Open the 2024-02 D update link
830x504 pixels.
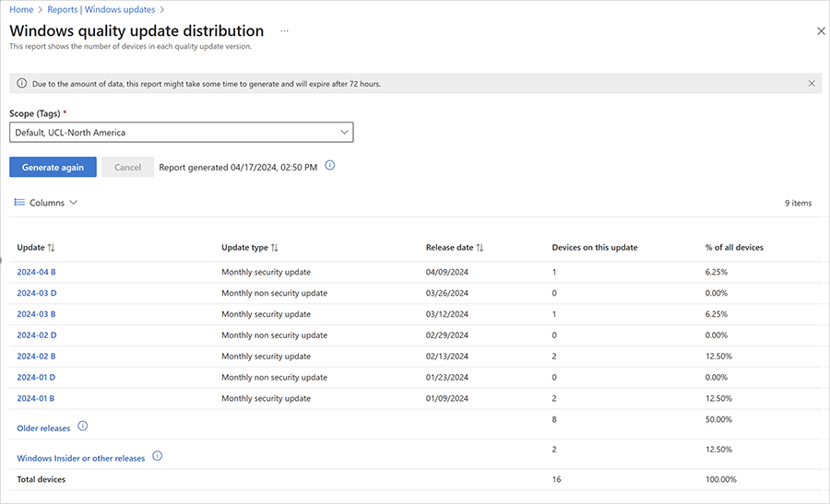[x=37, y=335]
